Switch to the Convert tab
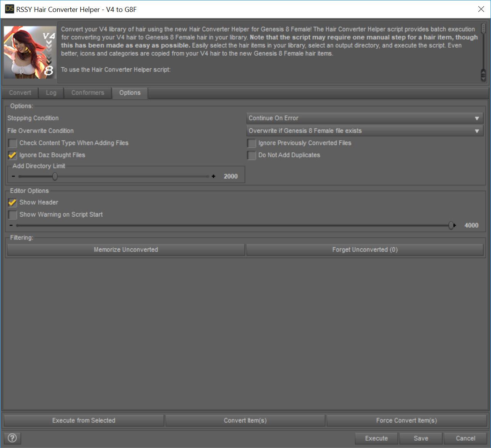The width and height of the screenshot is (491, 448). point(20,93)
